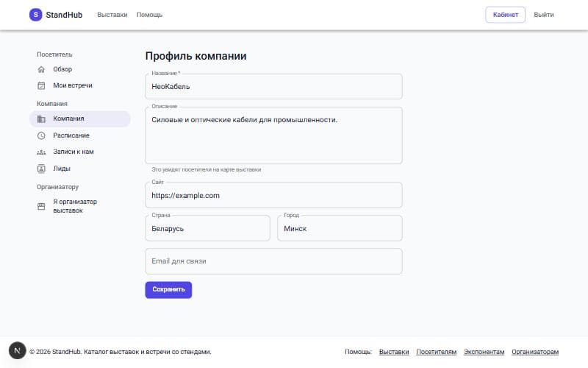588x368 pixels.
Task: Focus the Название field with НеоКабель
Action: pos(273,86)
